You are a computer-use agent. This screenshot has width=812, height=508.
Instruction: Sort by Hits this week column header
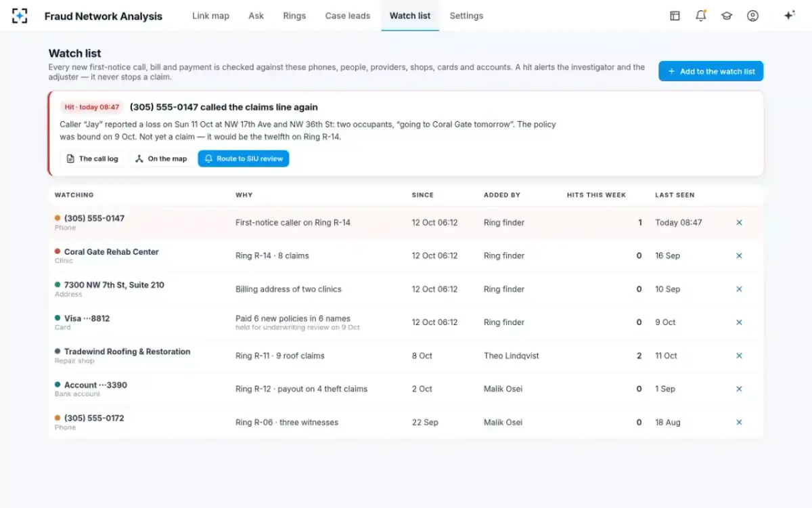(x=596, y=195)
